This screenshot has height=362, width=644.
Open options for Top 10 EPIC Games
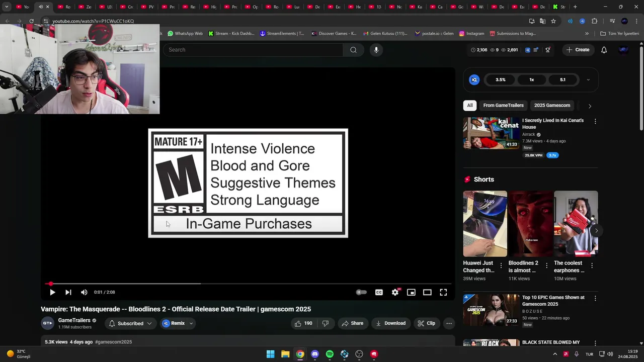point(595,298)
